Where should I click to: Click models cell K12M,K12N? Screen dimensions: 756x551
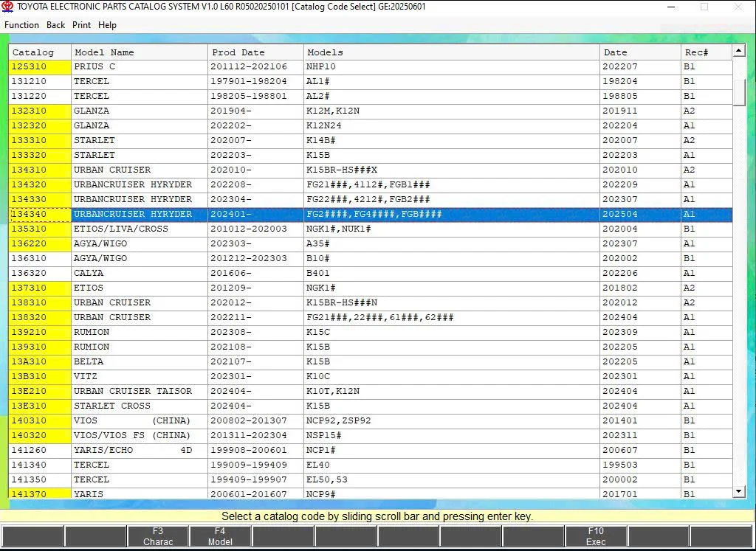(452, 111)
